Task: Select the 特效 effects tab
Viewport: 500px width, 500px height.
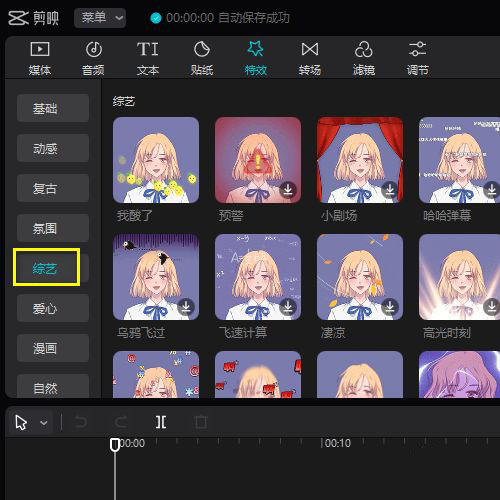Action: (256, 58)
